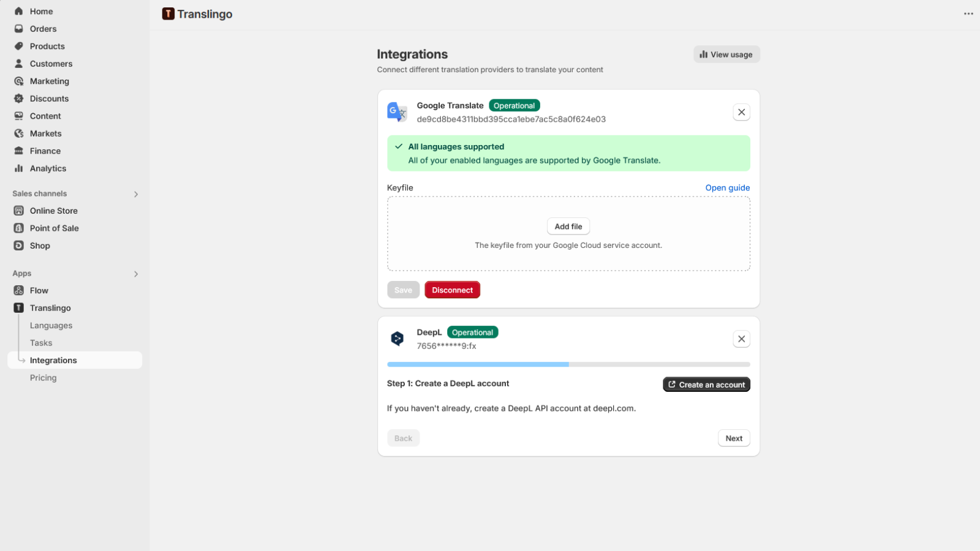Click the Flow app icon
The image size is (980, 551).
pyautogui.click(x=19, y=290)
